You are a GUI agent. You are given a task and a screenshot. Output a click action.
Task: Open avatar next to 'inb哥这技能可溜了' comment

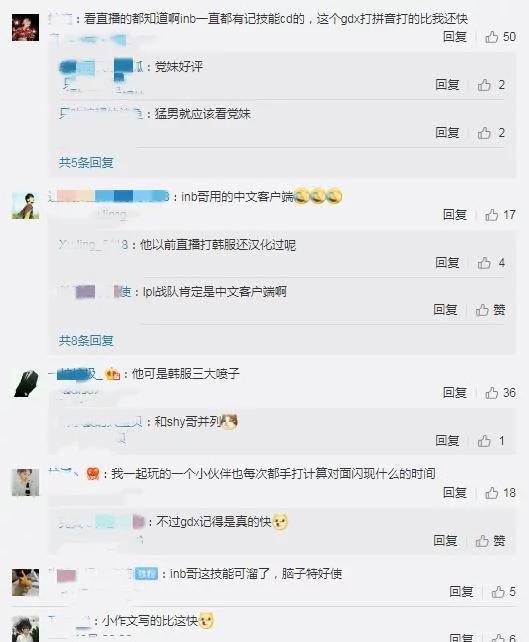pos(25,582)
